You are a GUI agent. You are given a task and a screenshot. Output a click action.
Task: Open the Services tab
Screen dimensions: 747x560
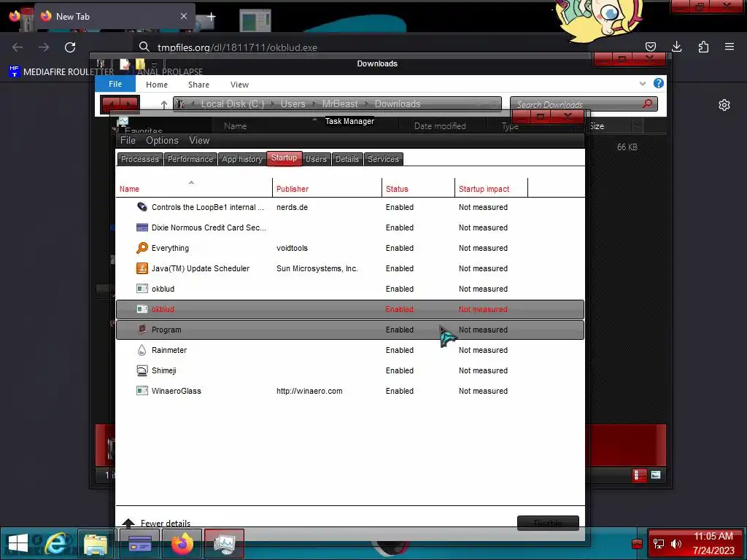coord(383,159)
